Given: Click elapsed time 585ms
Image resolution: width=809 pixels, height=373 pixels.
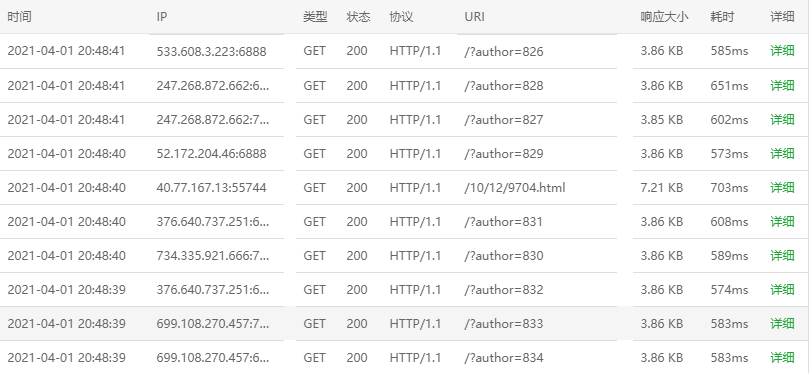Looking at the screenshot, I should coord(729,51).
